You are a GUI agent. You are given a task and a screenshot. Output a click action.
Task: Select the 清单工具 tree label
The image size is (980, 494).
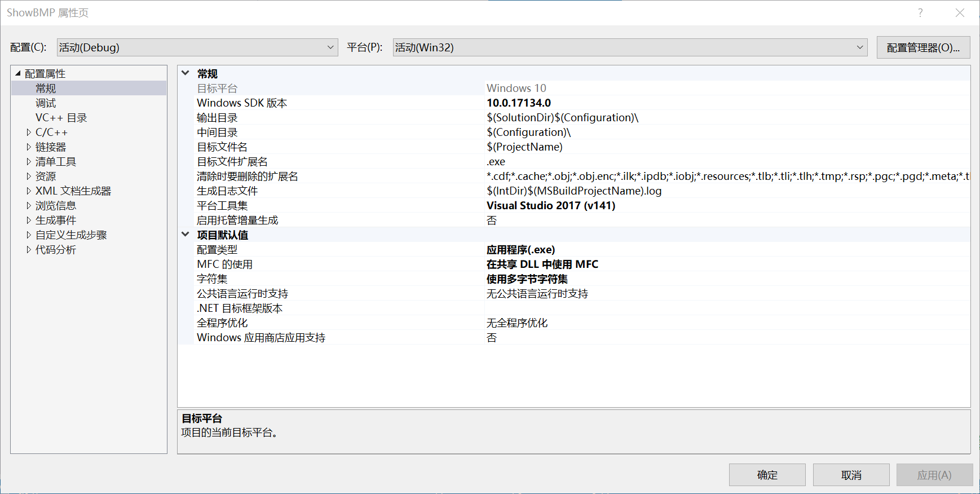(x=56, y=161)
